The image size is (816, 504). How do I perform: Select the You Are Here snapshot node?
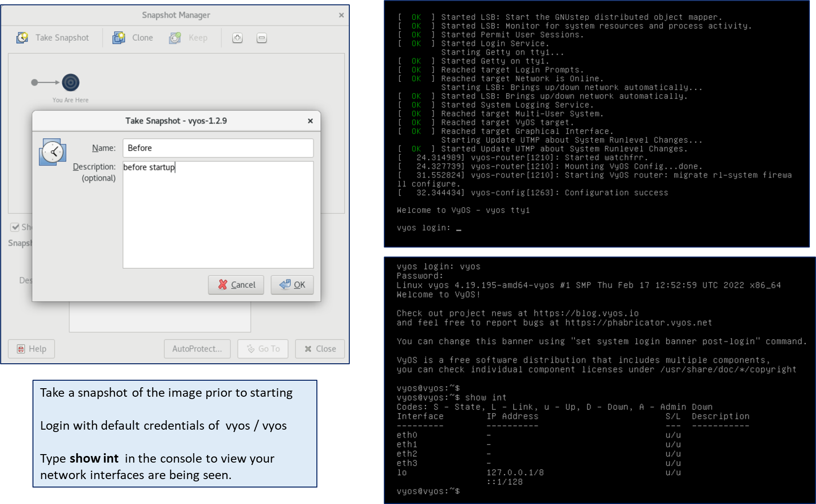pyautogui.click(x=71, y=82)
